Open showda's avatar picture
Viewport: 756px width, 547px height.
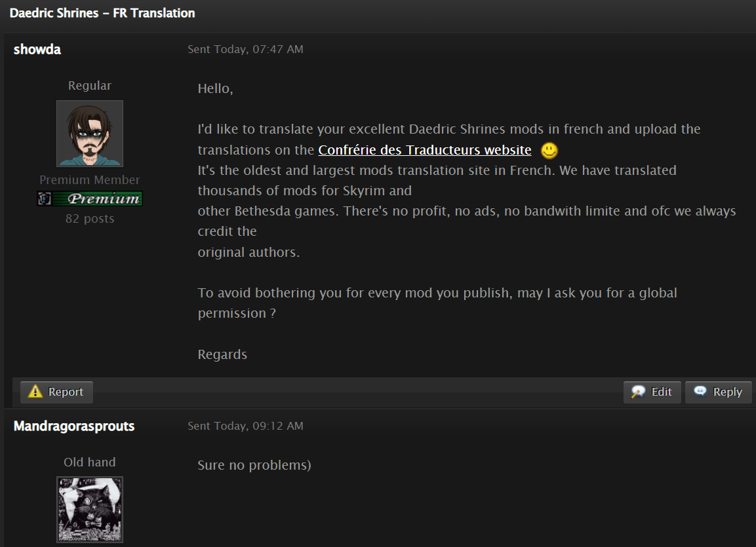(90, 133)
